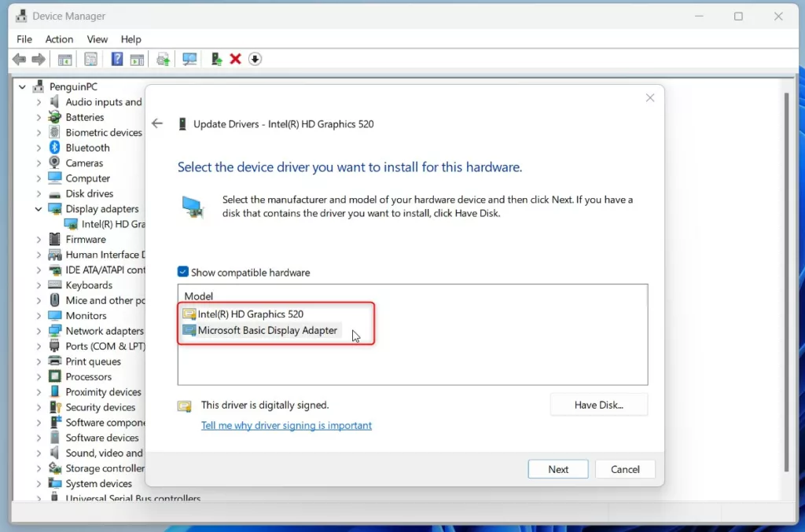Select Microsoft Basic Display Adapter model
Image resolution: width=805 pixels, height=532 pixels.
(x=261, y=330)
